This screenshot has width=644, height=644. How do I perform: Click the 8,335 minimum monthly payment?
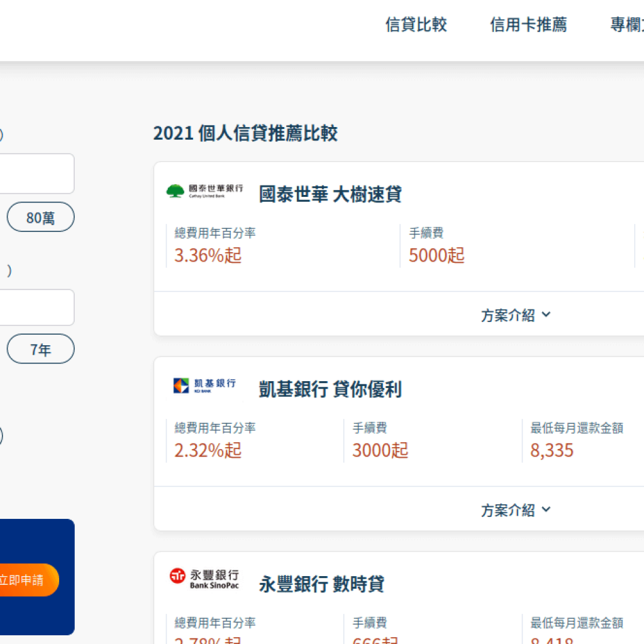click(552, 450)
